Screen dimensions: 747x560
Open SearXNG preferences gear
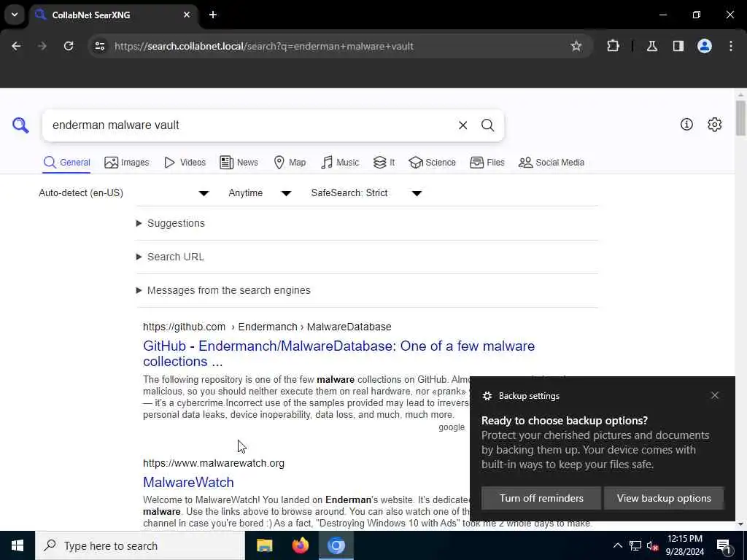click(x=714, y=124)
